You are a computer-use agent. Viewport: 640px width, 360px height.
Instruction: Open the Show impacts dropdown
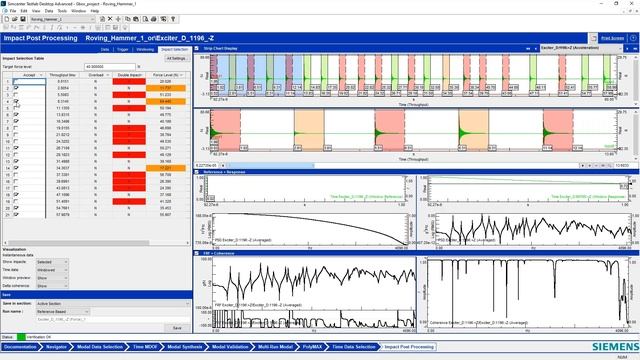tap(52, 262)
